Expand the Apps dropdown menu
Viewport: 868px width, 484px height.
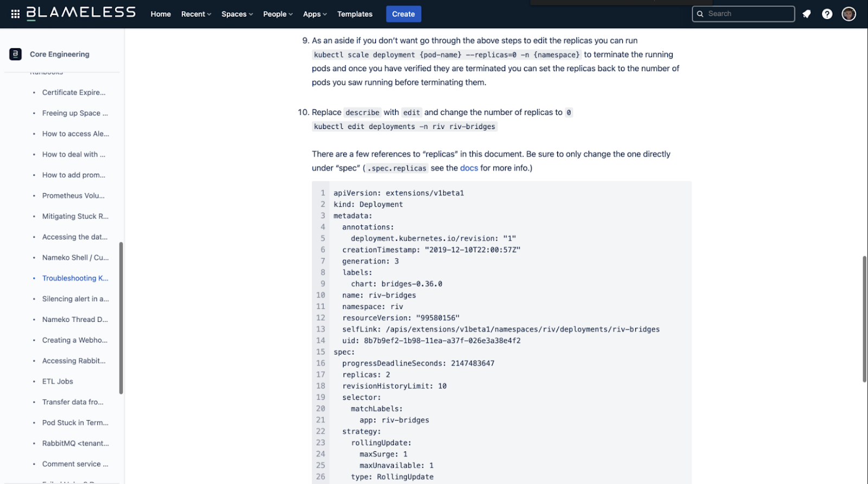(315, 14)
